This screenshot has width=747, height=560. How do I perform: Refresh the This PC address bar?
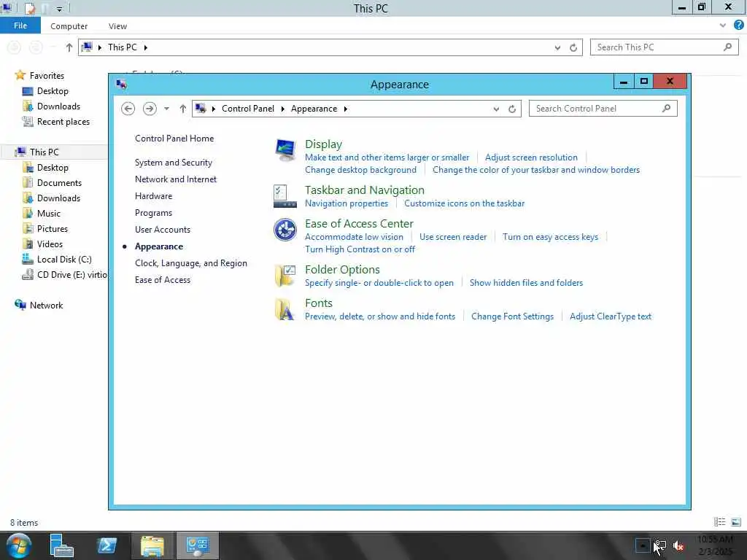click(573, 47)
